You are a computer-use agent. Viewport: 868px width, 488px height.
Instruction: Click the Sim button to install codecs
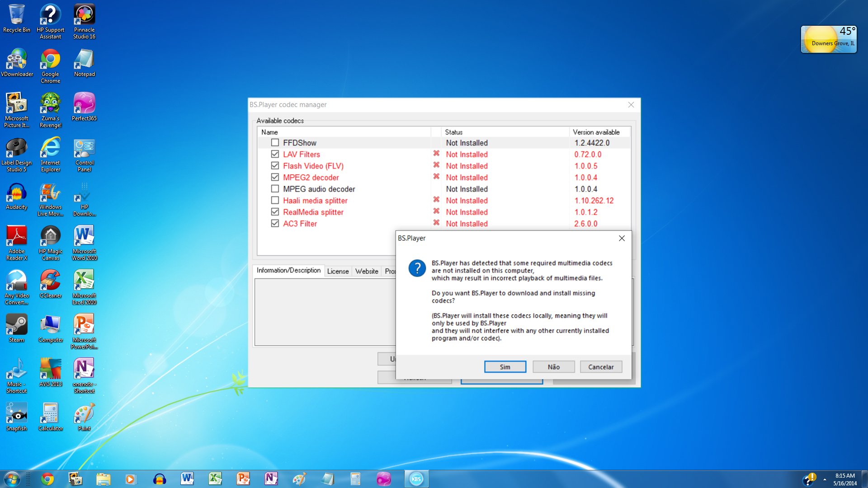coord(505,366)
